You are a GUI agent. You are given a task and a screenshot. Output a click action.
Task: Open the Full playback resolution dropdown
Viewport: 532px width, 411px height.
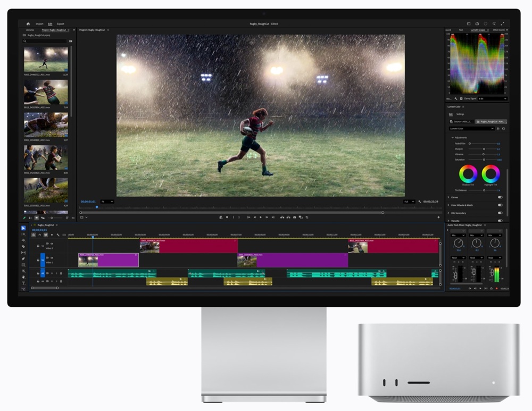(409, 202)
